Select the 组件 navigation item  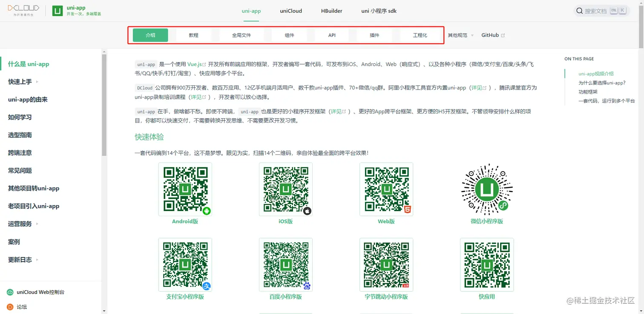(290, 35)
